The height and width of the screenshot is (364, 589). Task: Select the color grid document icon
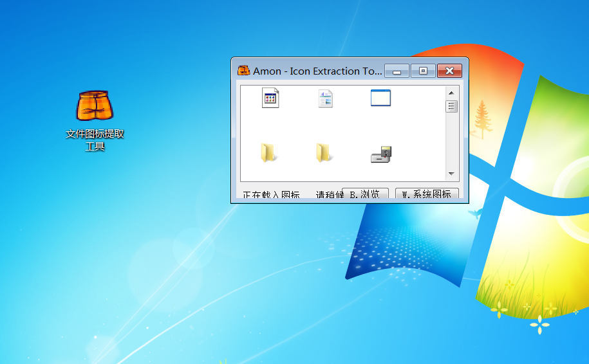tap(270, 98)
